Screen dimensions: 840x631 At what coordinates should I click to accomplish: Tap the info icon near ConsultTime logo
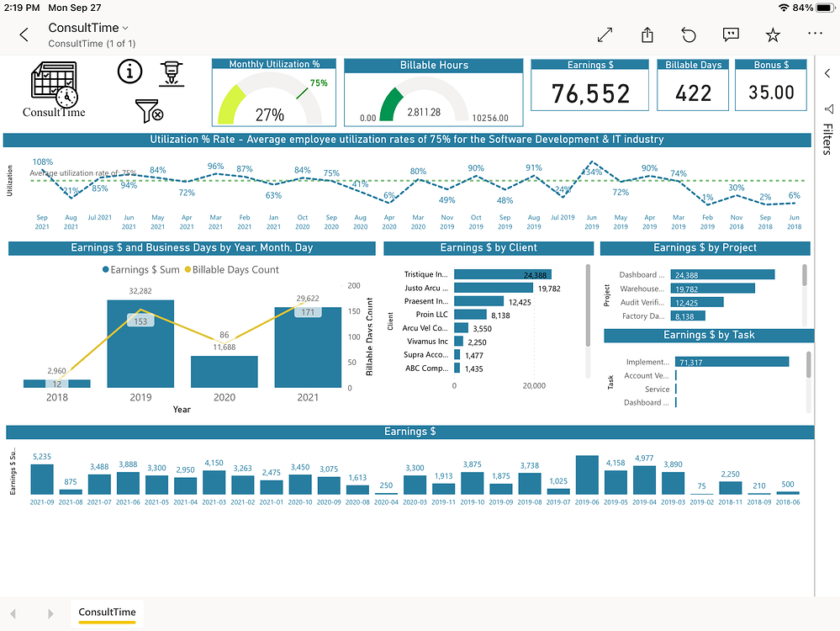click(129, 72)
